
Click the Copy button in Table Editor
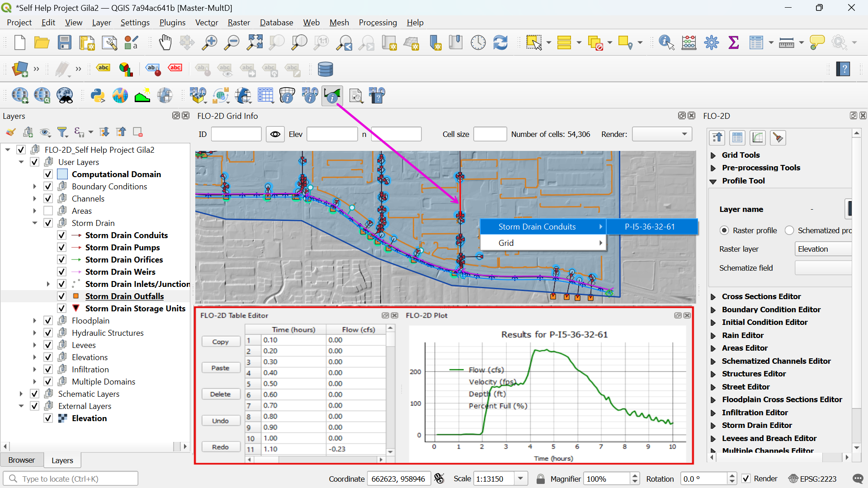(221, 342)
